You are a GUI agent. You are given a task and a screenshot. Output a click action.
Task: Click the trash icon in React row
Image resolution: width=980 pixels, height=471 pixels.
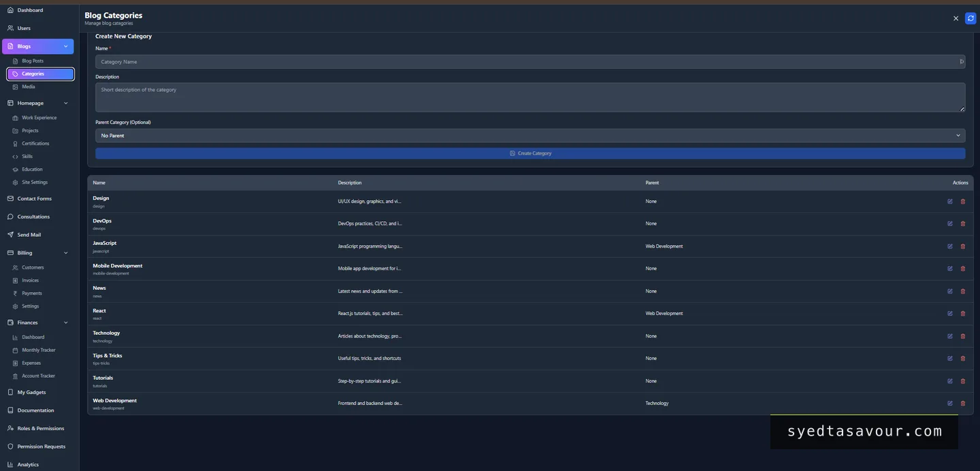[x=962, y=314]
